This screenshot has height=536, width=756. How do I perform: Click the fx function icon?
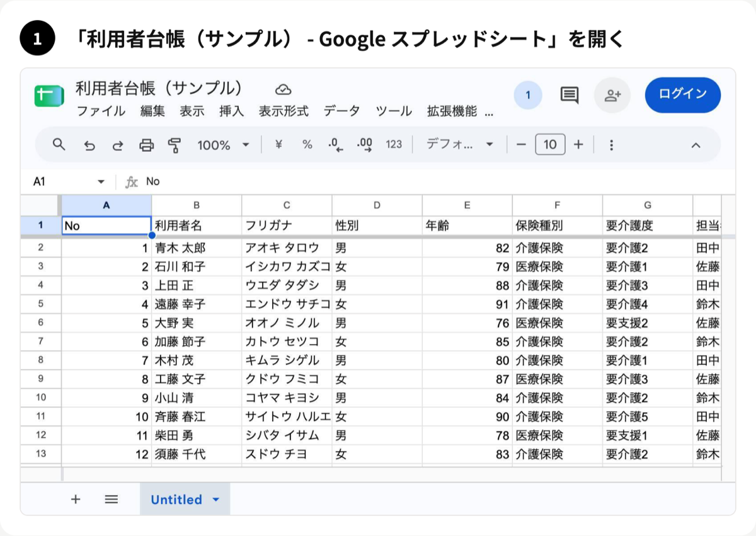[x=132, y=181]
